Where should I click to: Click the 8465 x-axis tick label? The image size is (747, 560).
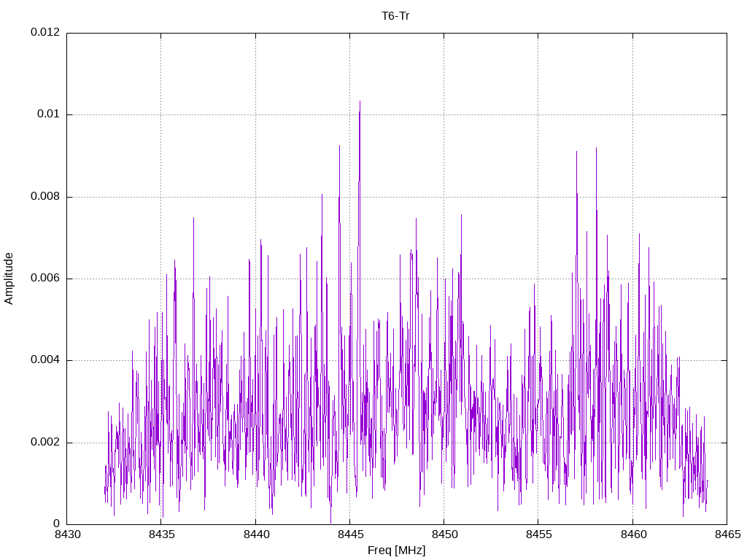727,534
